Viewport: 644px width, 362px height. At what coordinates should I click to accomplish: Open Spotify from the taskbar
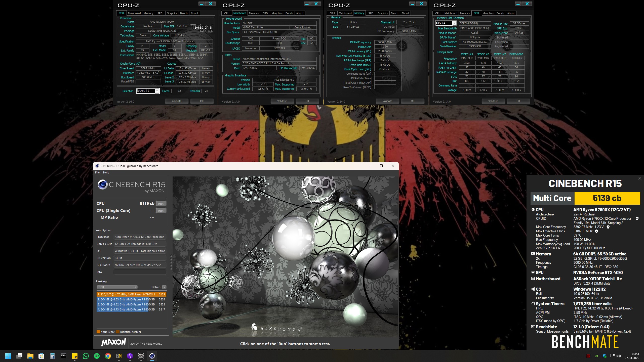click(97, 356)
